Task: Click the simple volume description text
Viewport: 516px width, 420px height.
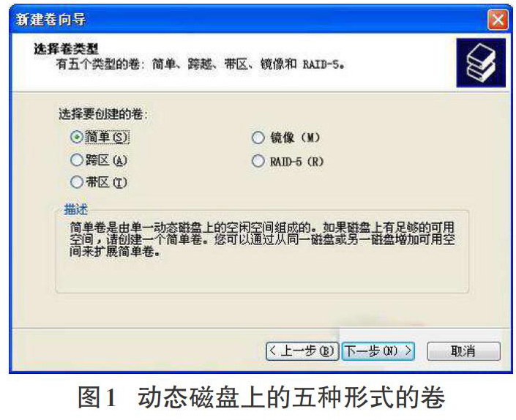Action: tap(262, 239)
